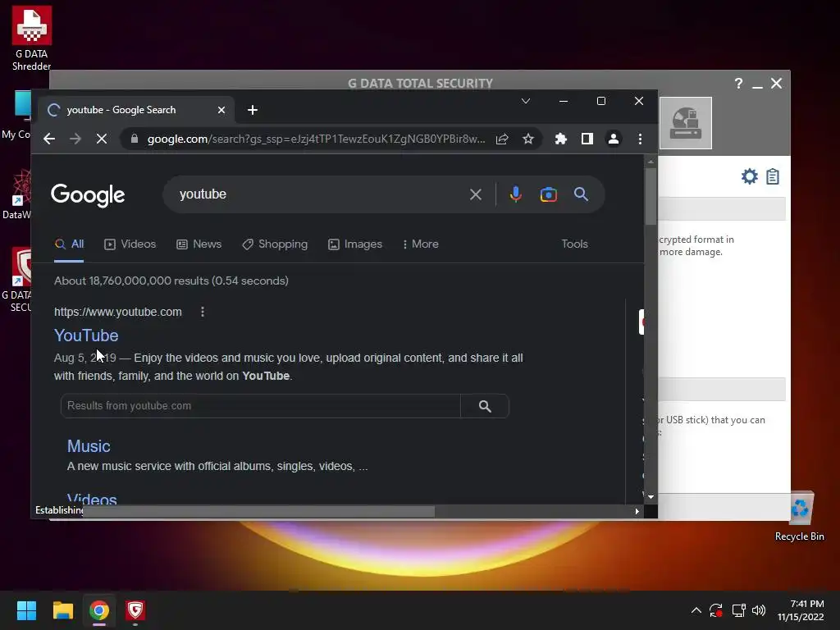The width and height of the screenshot is (840, 630).
Task: Toggle Chrome side panel
Action: (587, 139)
